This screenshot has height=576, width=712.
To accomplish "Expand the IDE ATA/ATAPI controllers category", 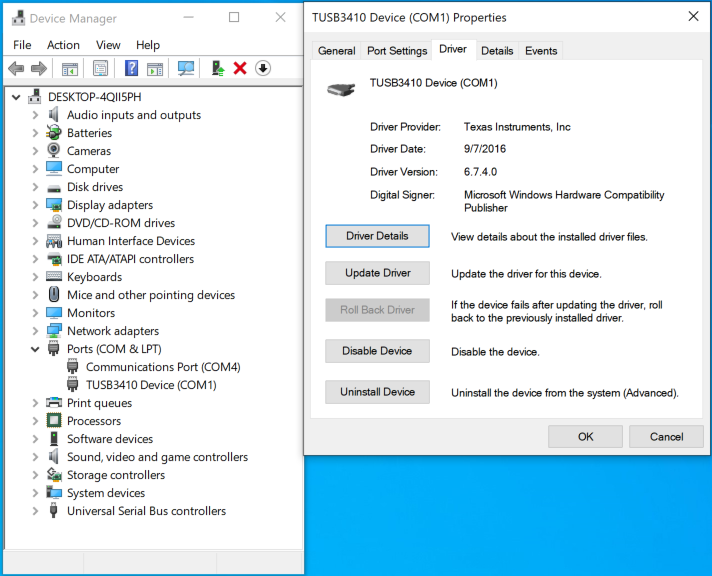I will [x=35, y=259].
